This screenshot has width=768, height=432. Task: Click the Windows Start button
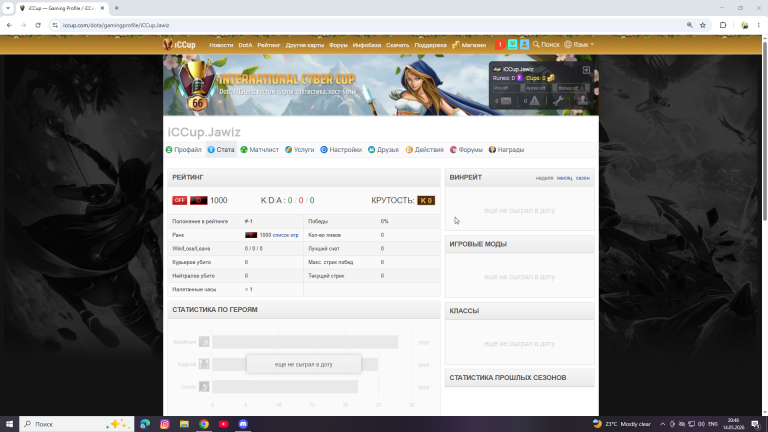[9, 424]
